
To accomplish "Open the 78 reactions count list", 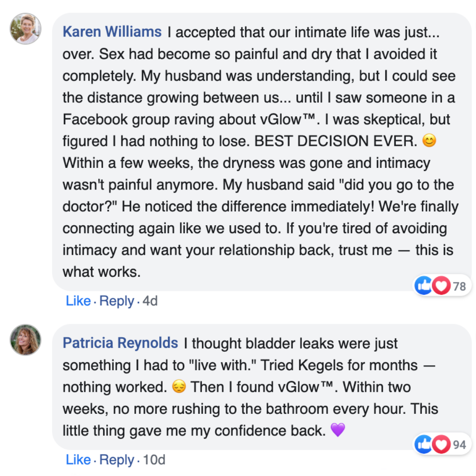I will pos(459,286).
